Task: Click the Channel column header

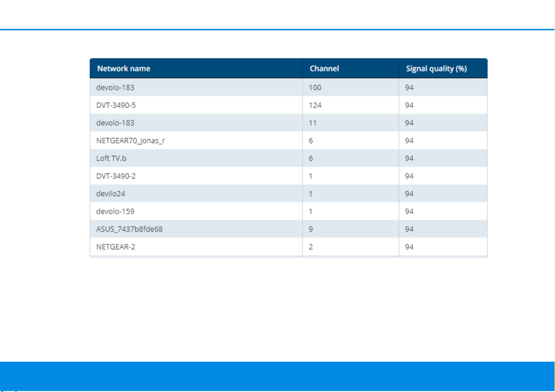Action: pyautogui.click(x=350, y=69)
